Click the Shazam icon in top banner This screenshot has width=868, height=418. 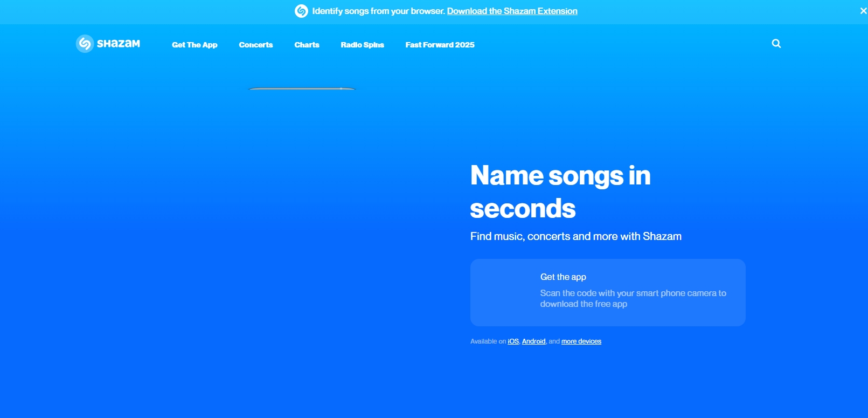pos(301,11)
